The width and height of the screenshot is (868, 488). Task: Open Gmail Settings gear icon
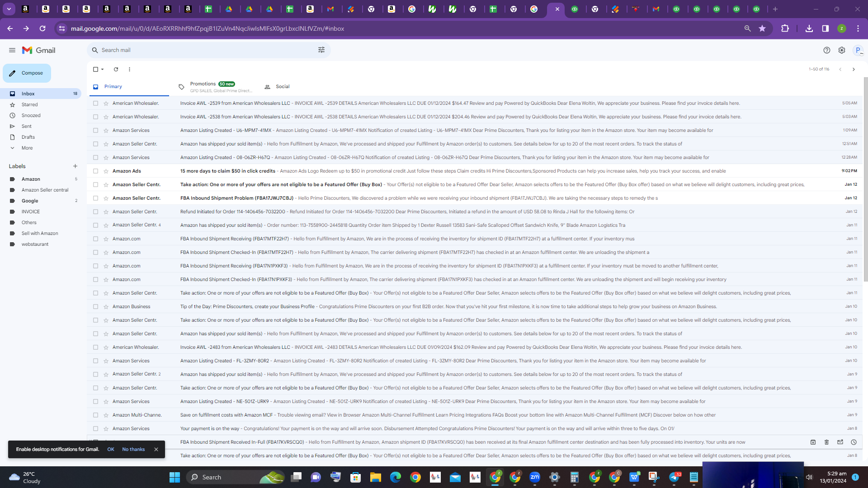[x=842, y=50]
